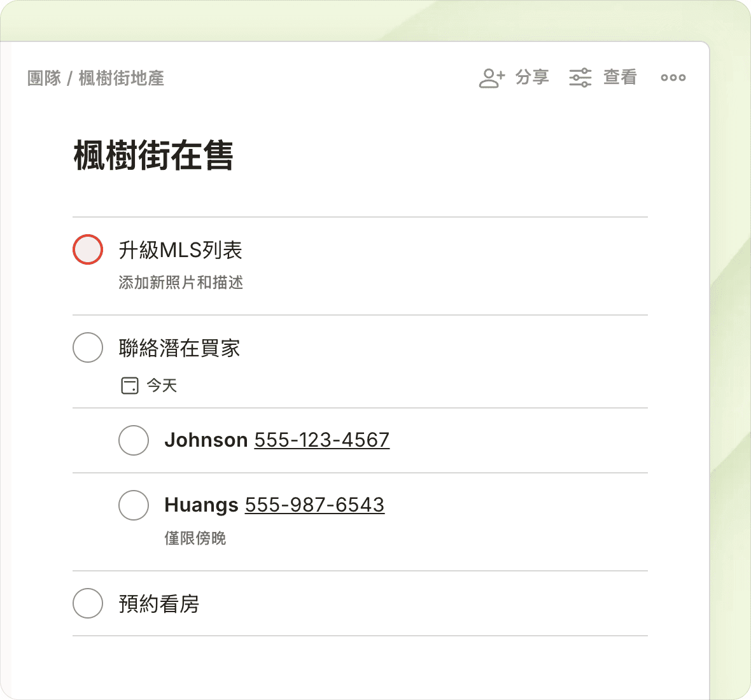The image size is (751, 700).
Task: Go to 楓樹街地產 in breadcrumb
Action: coord(122,78)
